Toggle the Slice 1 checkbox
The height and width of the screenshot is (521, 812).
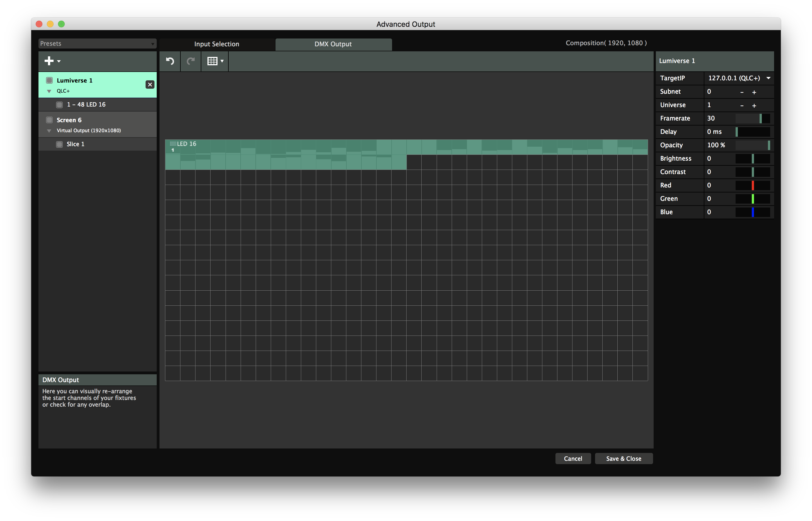click(x=59, y=144)
